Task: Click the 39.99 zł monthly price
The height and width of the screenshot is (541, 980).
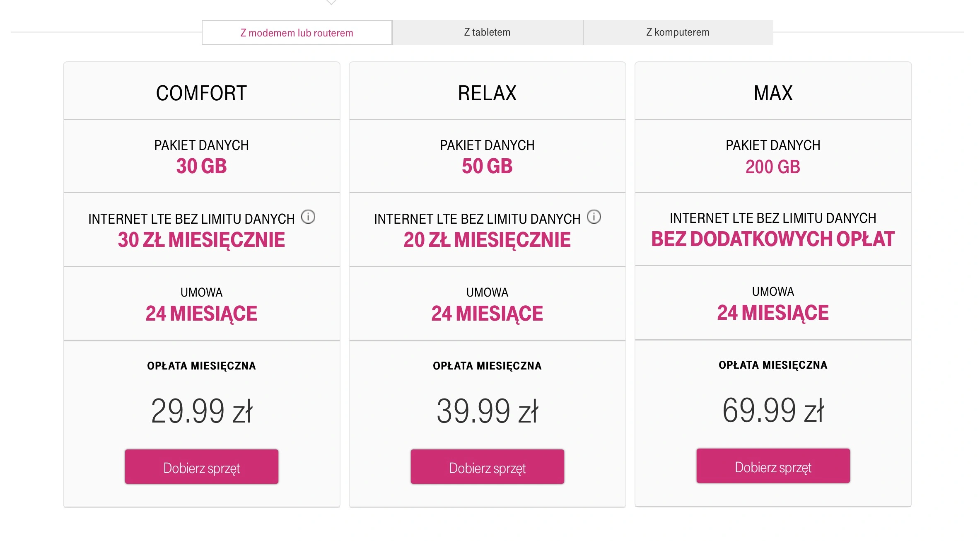Action: [x=488, y=411]
